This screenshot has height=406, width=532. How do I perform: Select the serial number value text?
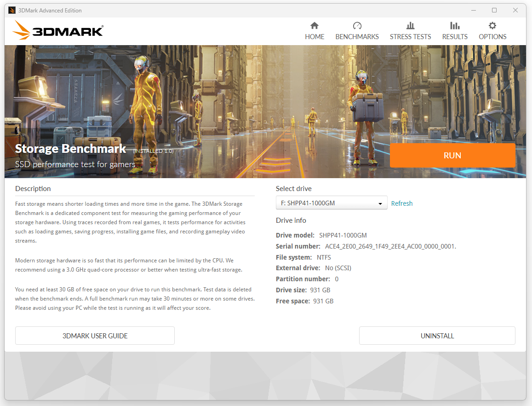click(390, 246)
